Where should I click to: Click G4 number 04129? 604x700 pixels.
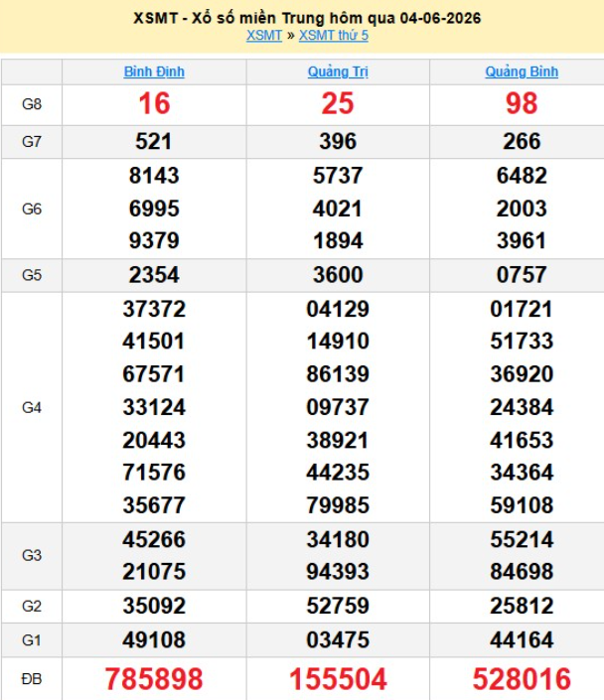[338, 309]
